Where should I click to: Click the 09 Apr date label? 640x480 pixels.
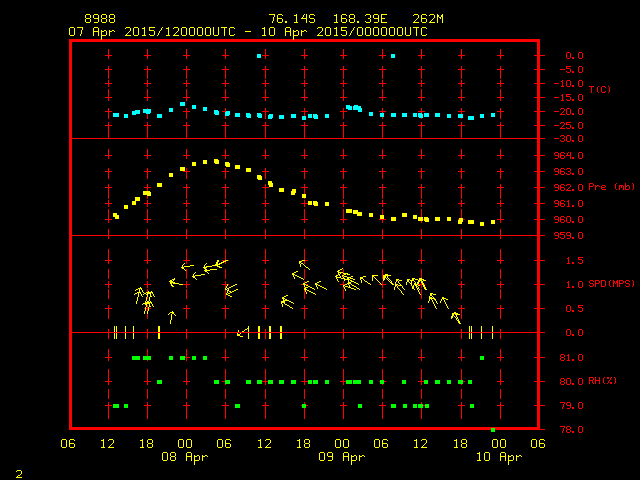(342, 457)
